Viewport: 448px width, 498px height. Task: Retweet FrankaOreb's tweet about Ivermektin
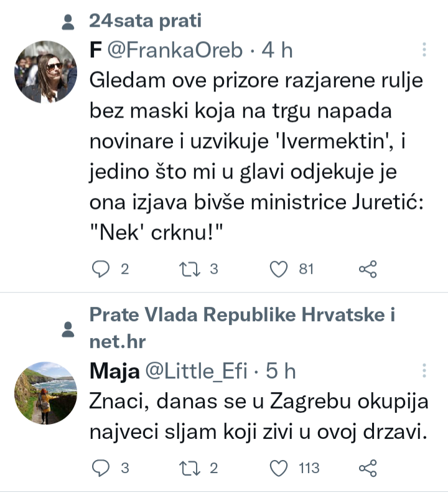pyautogui.click(x=187, y=269)
